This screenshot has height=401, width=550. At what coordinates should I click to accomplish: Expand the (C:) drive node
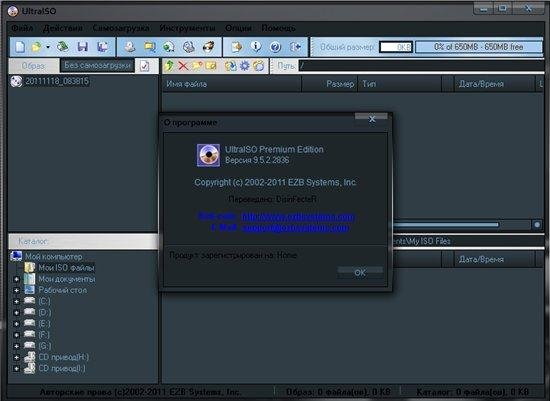pos(16,301)
